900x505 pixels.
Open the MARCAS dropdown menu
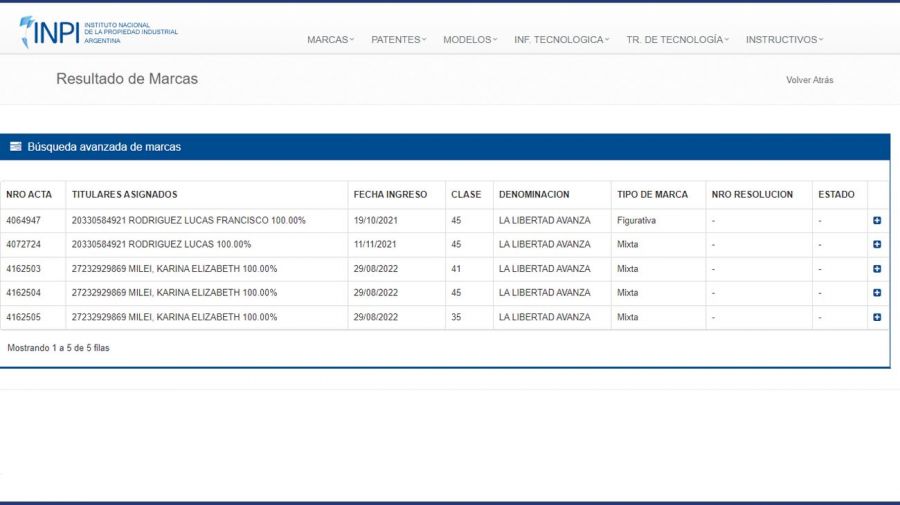click(330, 40)
